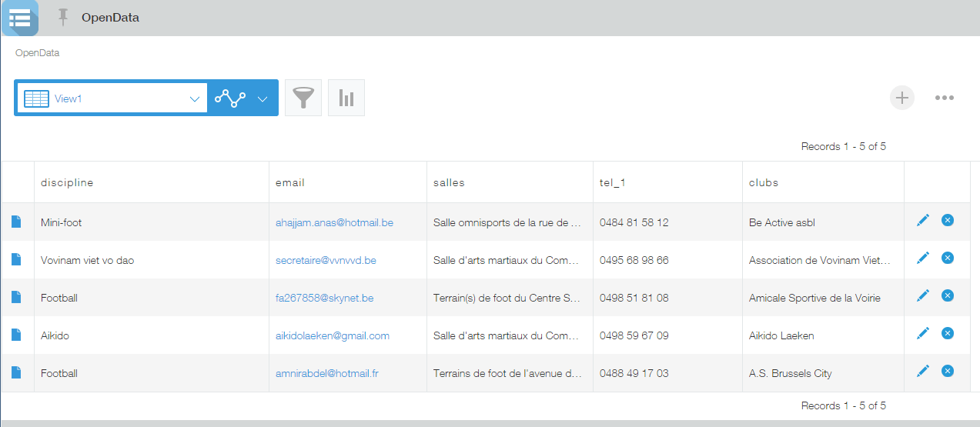This screenshot has height=427, width=980.
Task: Open the filter funnel icon
Action: [303, 98]
